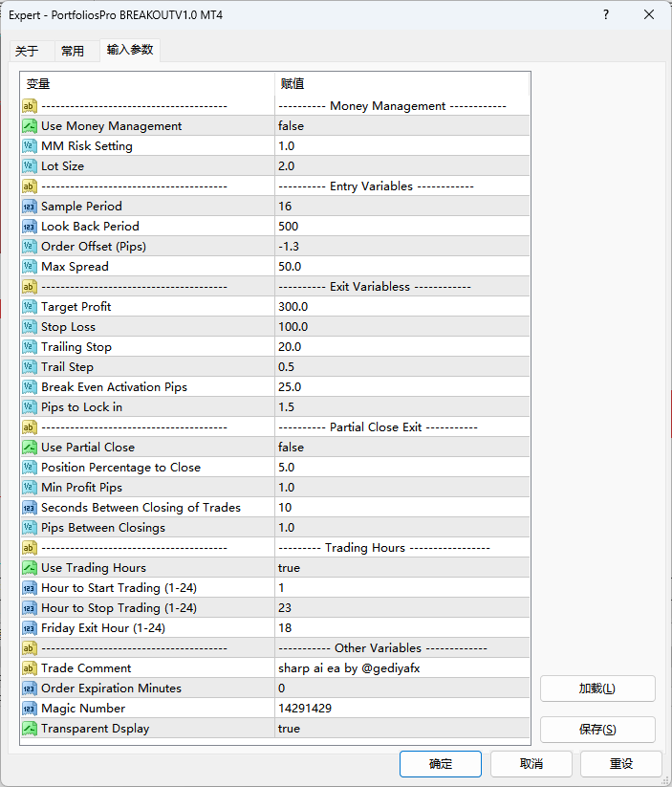672x787 pixels.
Task: Switch to the 常用 tab
Action: pos(73,51)
